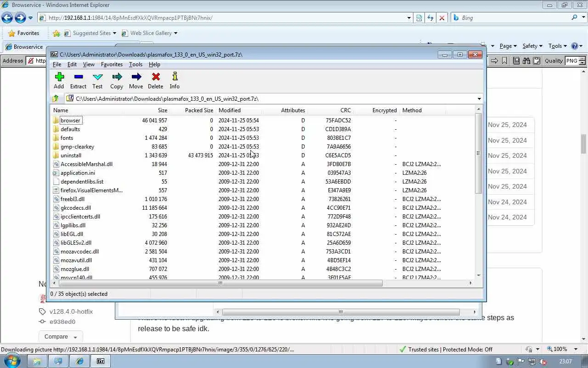Open the IE Safety menu dropdown
Image resolution: width=588 pixels, height=368 pixels.
pos(532,46)
